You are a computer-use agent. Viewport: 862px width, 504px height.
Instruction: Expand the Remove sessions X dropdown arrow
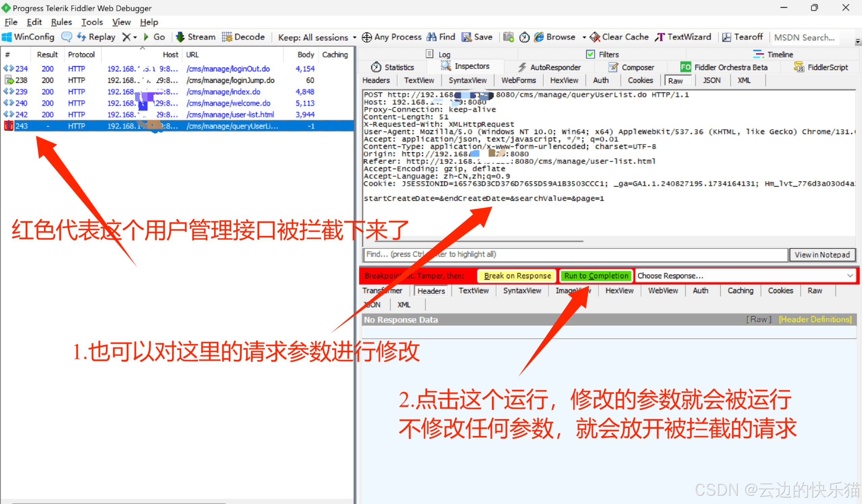(x=135, y=37)
